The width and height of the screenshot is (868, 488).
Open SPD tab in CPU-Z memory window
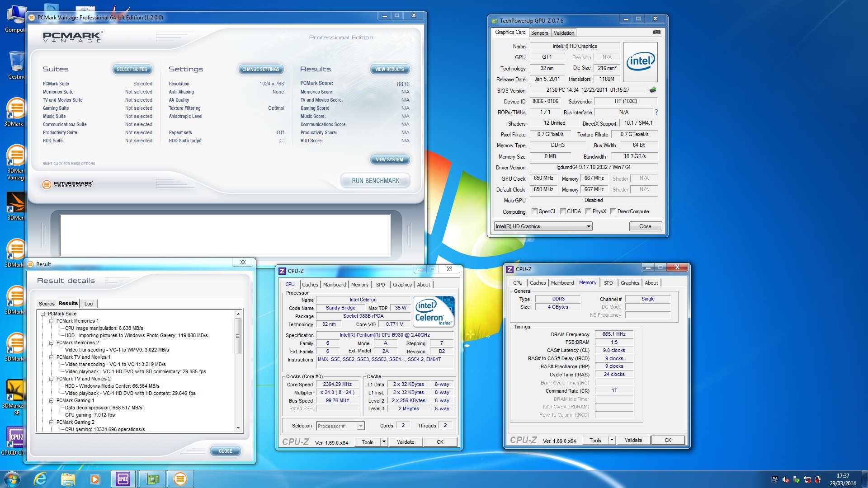click(609, 283)
